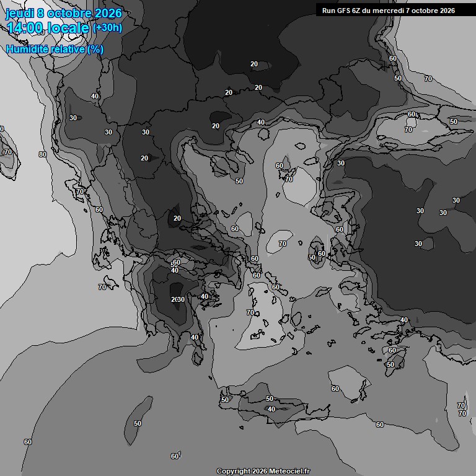Click the 50 label on Rhodes island
476x476 pixels.
[x=390, y=364]
